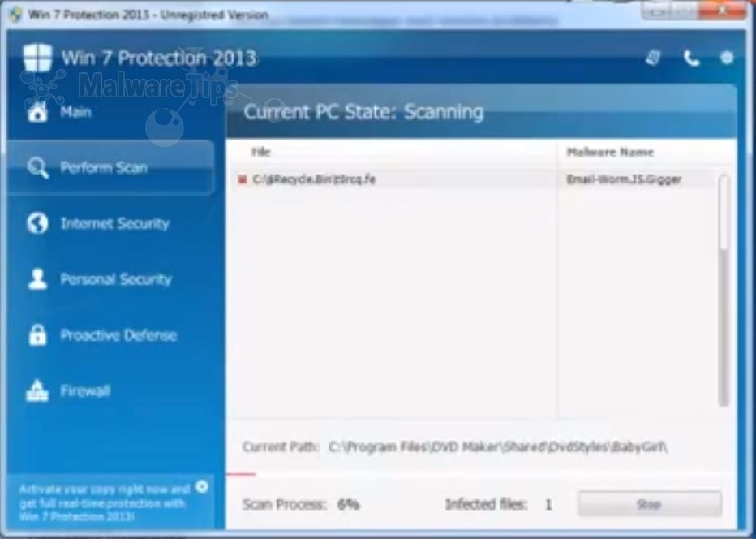Click the Firewall wall icon

[37, 391]
